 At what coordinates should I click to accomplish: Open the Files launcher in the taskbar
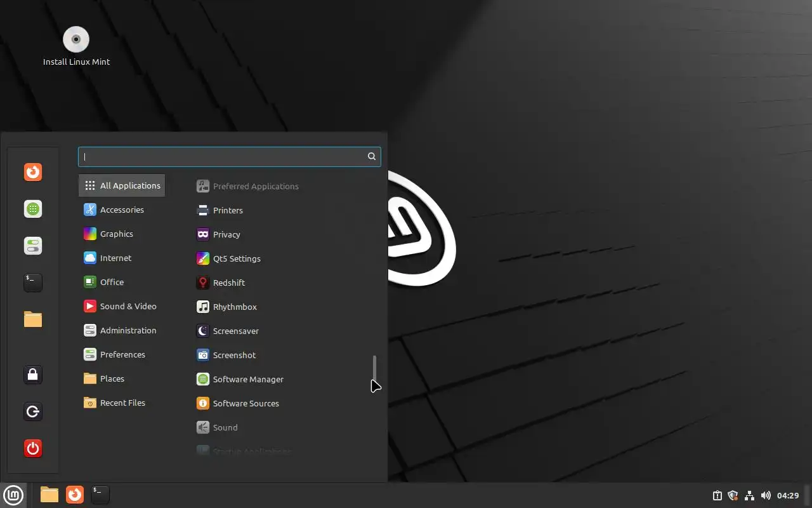click(x=49, y=495)
